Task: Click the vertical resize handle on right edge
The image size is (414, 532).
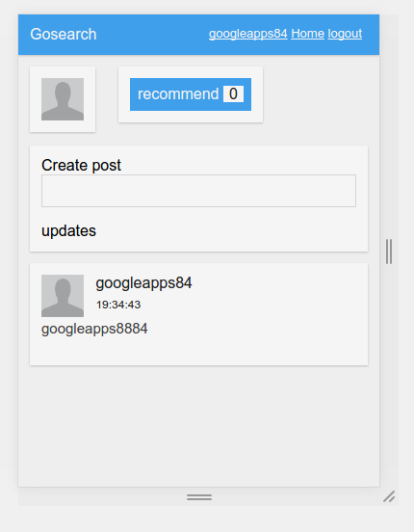Action: tap(389, 252)
